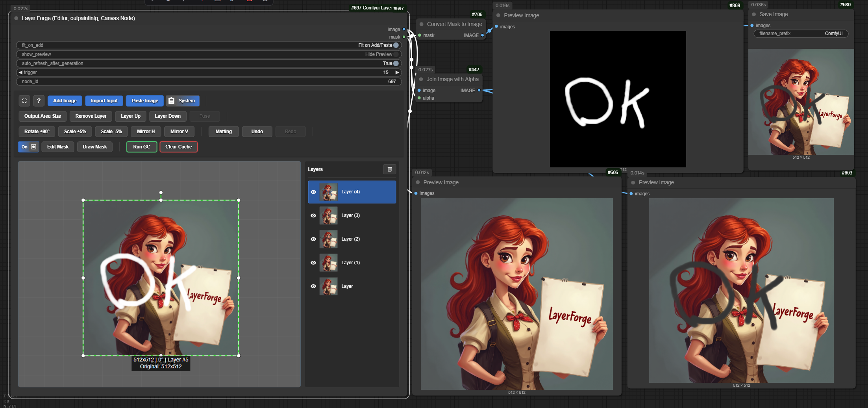Toggle the mask visibility On button

coord(28,147)
